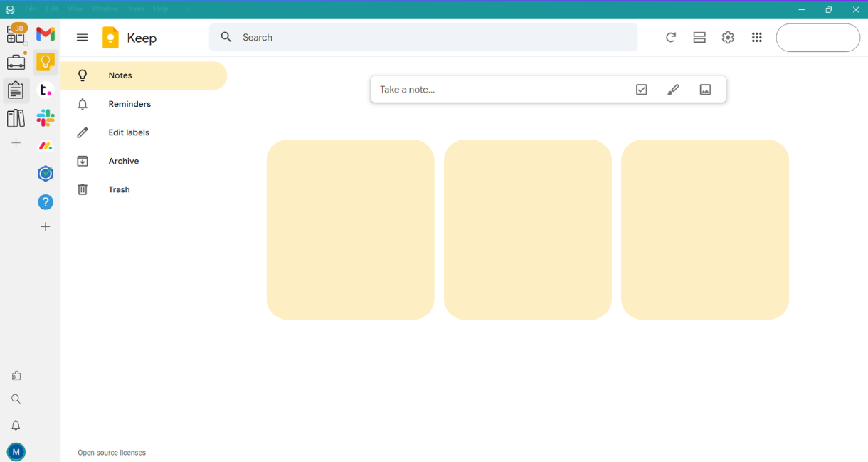Open TickTick from the left dock
The image size is (868, 462).
pyautogui.click(x=45, y=90)
